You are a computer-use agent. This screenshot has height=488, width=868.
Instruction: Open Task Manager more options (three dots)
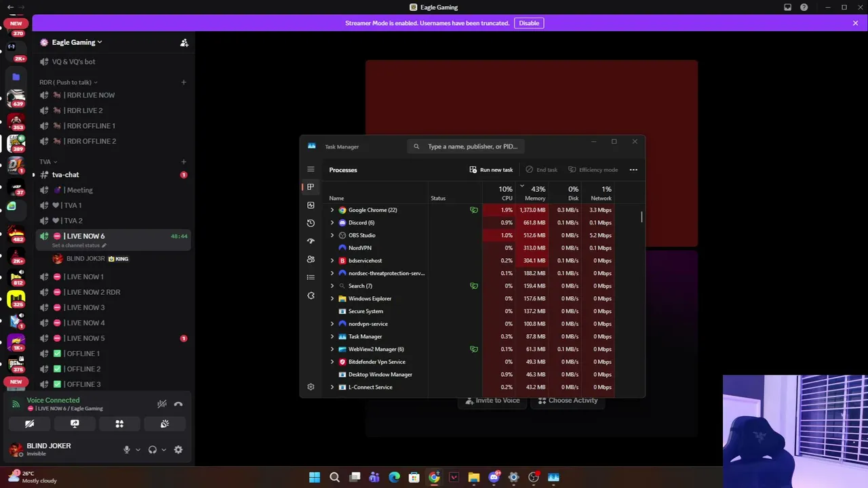[x=633, y=169]
